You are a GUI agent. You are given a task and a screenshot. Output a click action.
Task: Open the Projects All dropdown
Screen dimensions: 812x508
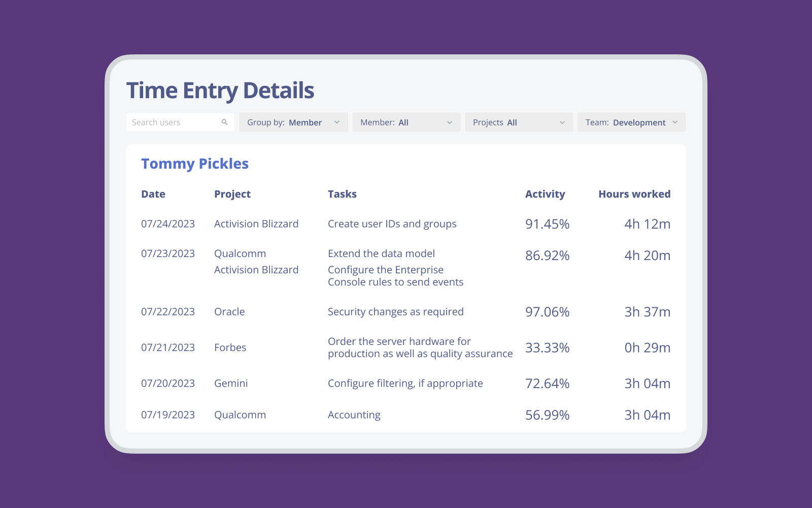tap(519, 122)
